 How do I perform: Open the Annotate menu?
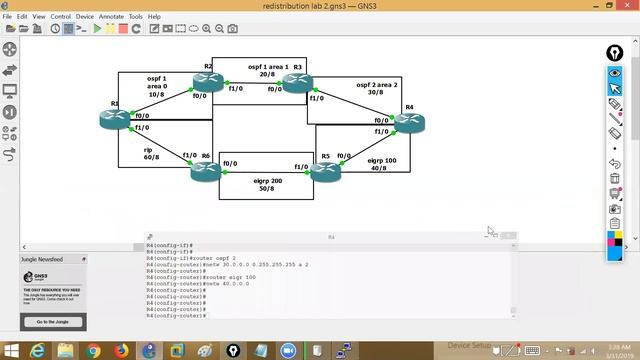pos(111,16)
